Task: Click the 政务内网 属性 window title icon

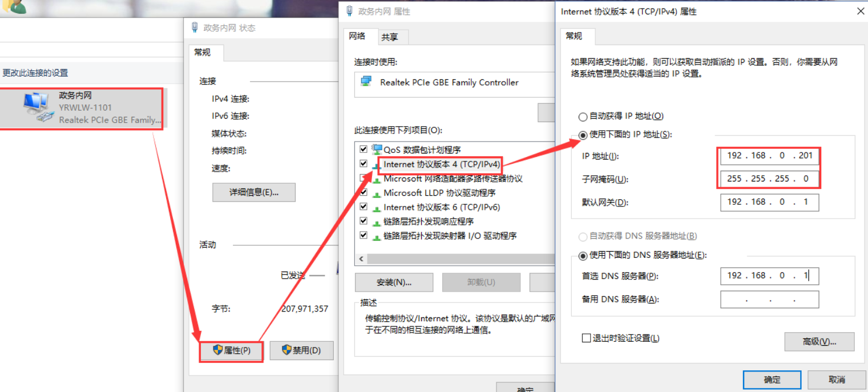Action: [x=349, y=11]
